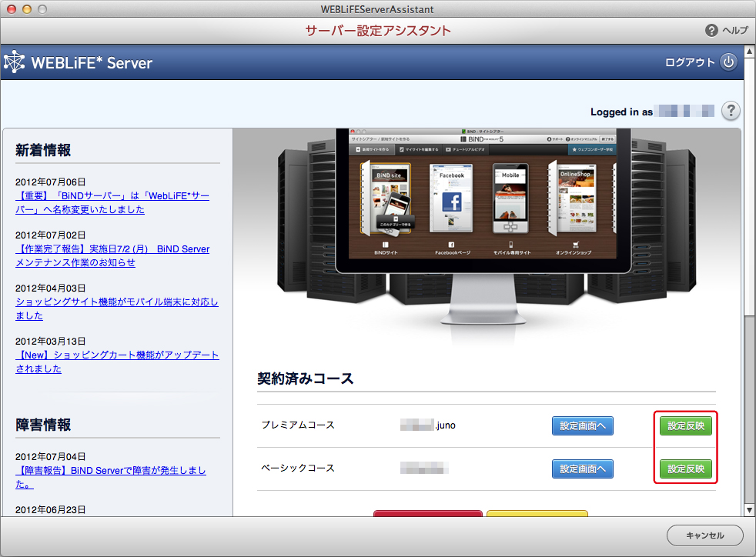Click the 新着情報 heading
This screenshot has width=756, height=557.
click(x=43, y=150)
